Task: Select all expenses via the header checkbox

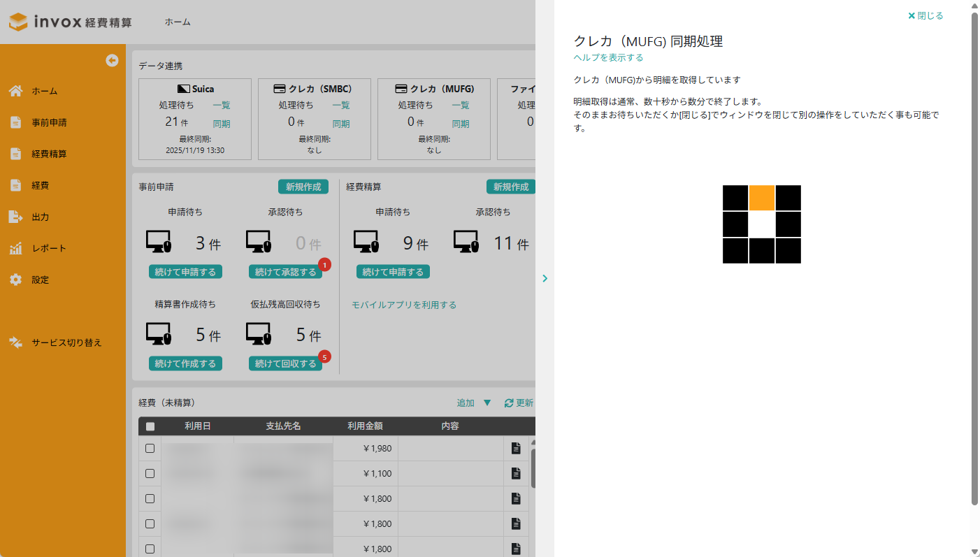Action: (x=150, y=426)
